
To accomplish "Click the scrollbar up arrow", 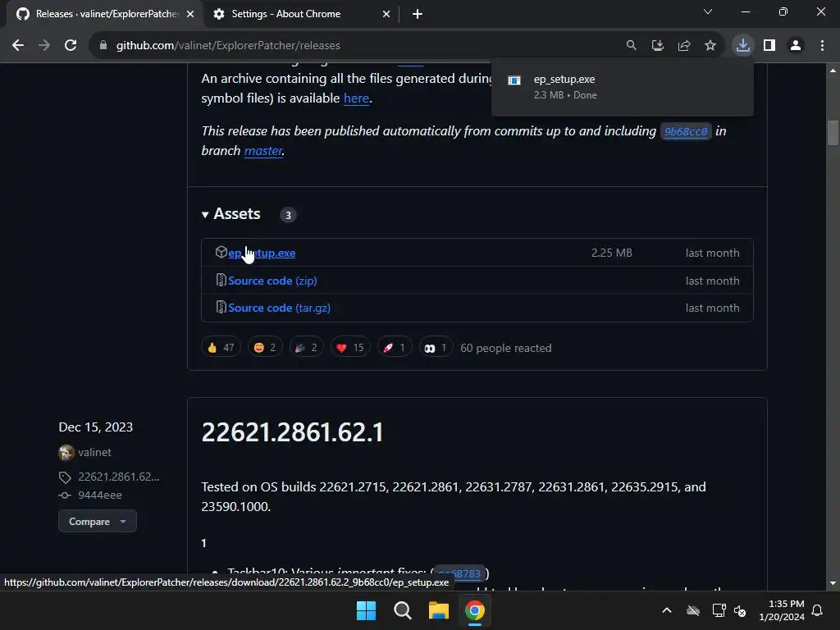I will click(x=833, y=71).
